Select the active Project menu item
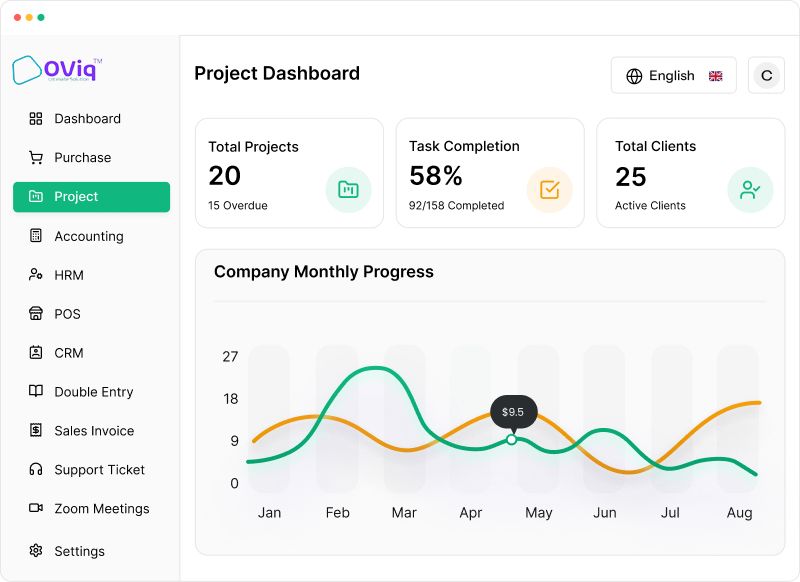 click(91, 197)
